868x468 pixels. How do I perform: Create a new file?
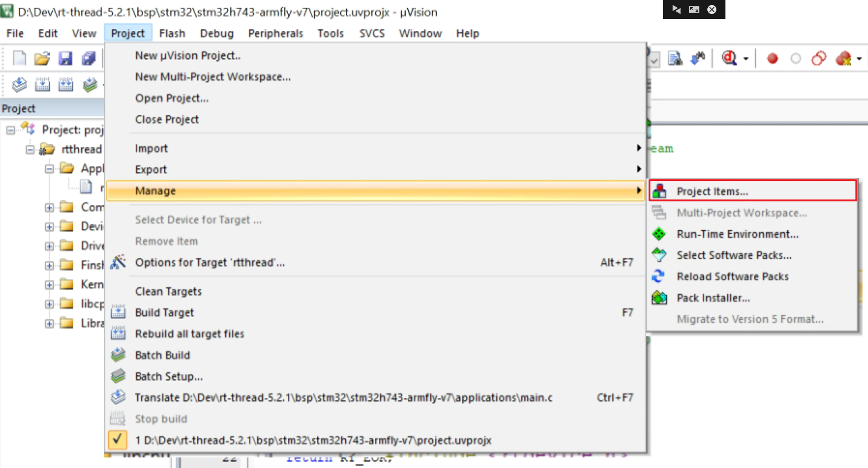[19, 58]
